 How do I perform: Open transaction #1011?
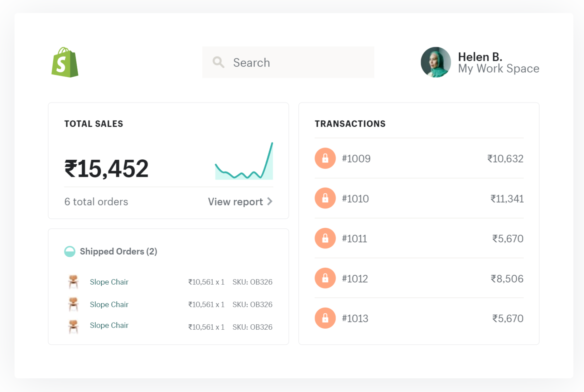coord(419,238)
